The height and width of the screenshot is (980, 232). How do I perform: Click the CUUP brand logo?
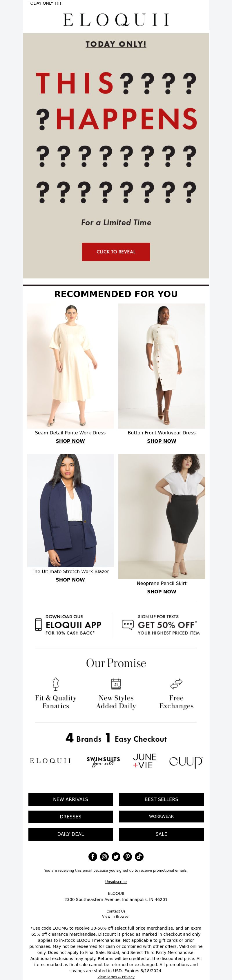click(186, 761)
